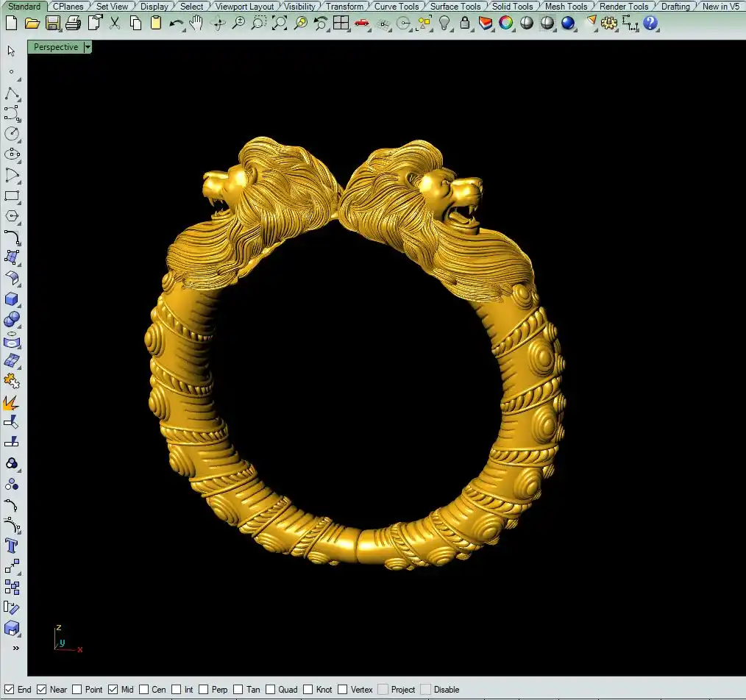Select the Text object tool
The height and width of the screenshot is (700, 746).
click(12, 546)
